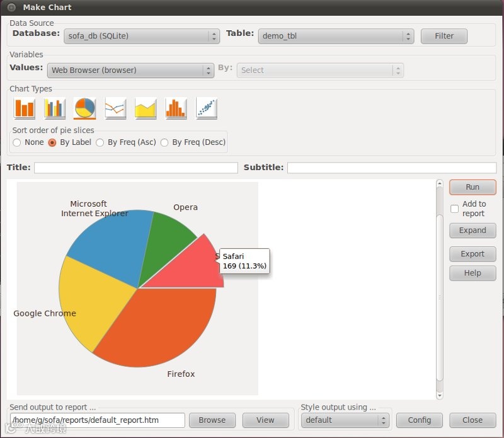Click the Export button
The height and width of the screenshot is (438, 504).
click(x=472, y=254)
